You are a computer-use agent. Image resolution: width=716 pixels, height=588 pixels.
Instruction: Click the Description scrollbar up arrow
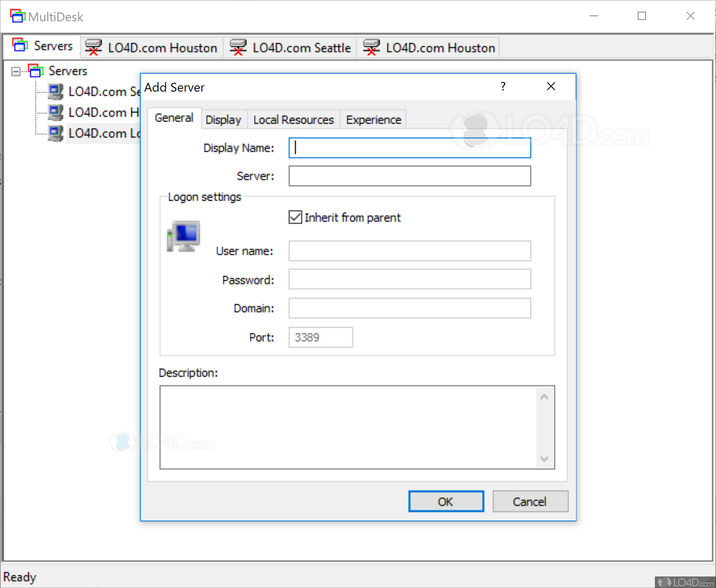pyautogui.click(x=544, y=397)
